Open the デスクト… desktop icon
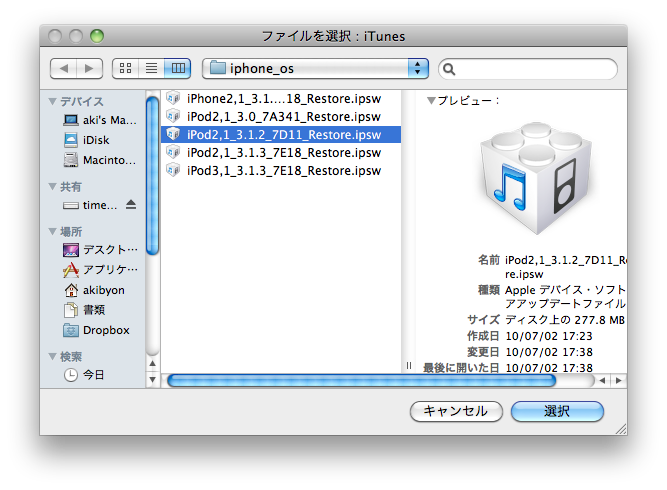 [71, 250]
